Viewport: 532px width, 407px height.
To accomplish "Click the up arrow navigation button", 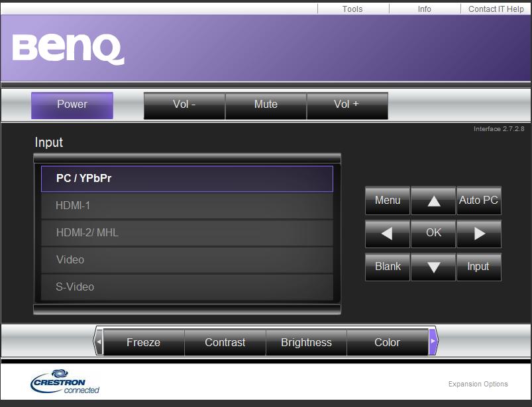I will coord(433,201).
